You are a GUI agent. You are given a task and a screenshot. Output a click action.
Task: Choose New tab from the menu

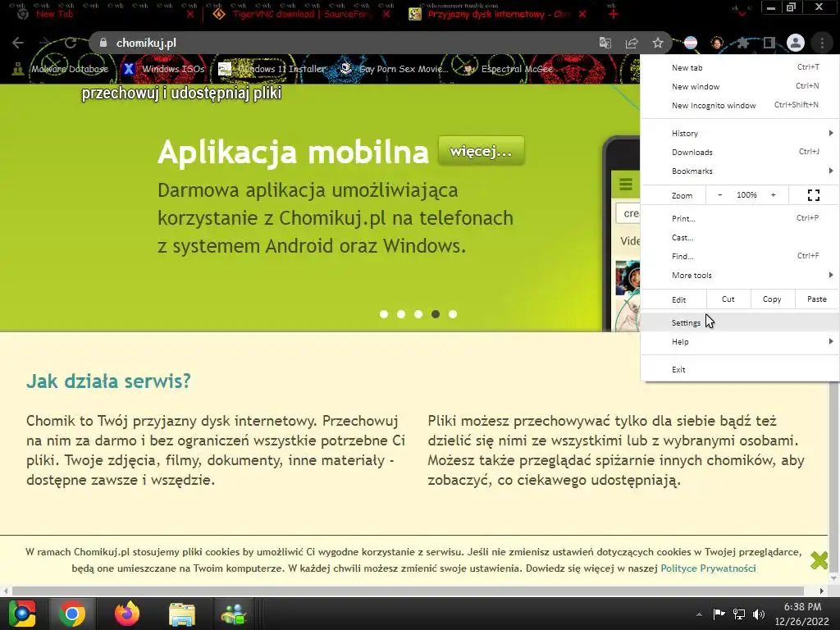tap(740, 67)
